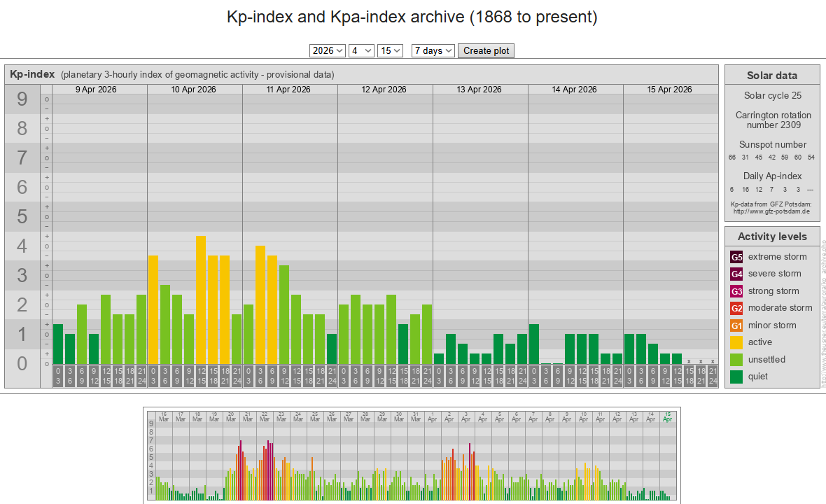This screenshot has width=826, height=504.
Task: Click the yellow active level swatch
Action: [736, 342]
